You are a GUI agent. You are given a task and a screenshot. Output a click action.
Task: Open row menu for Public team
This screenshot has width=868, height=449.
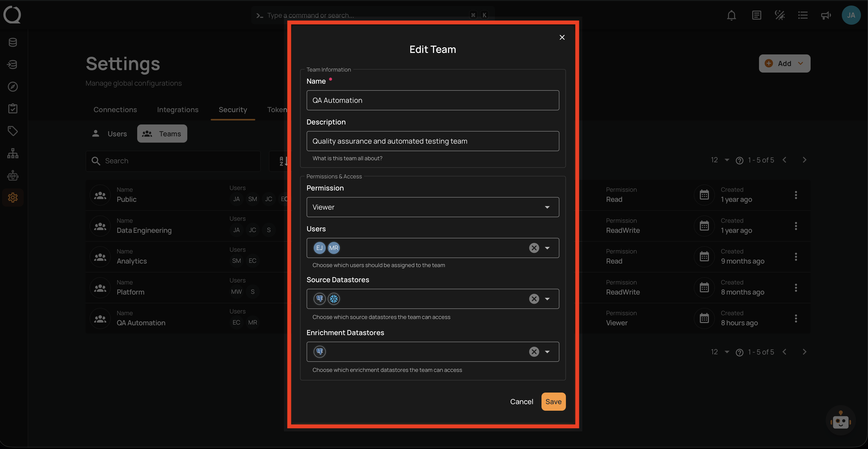pos(796,195)
